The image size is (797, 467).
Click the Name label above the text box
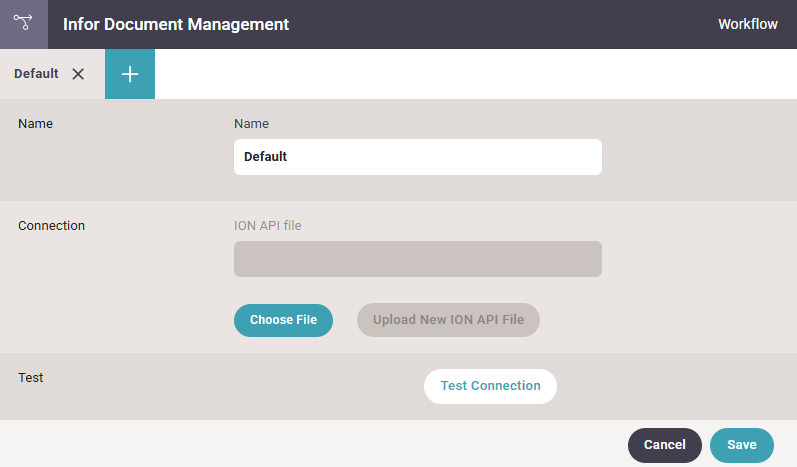coord(251,123)
